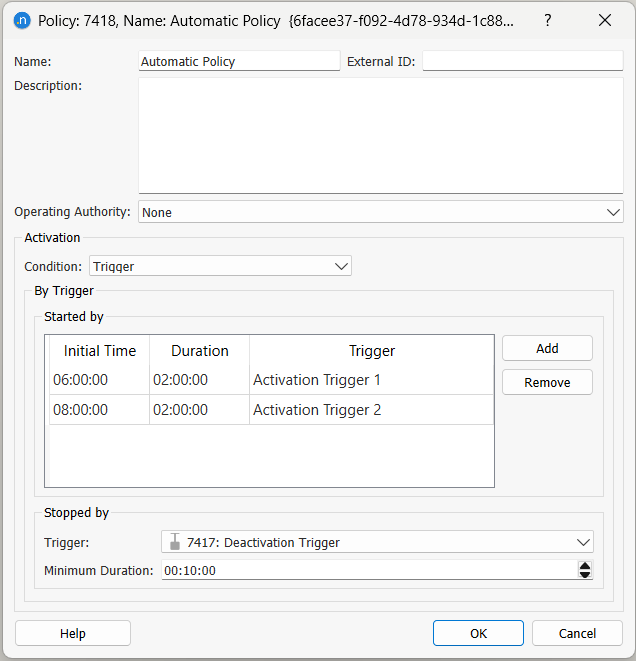Decrease Minimum Duration with down arrow

pos(585,575)
